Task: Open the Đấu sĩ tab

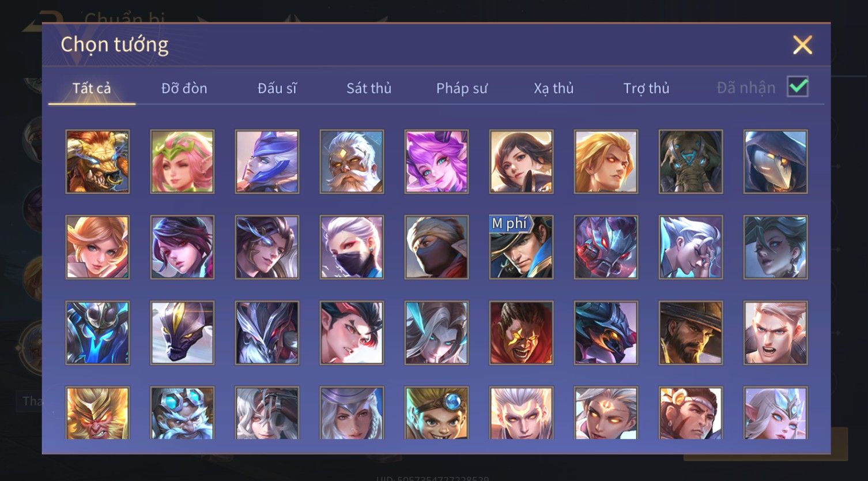Action: 277,88
